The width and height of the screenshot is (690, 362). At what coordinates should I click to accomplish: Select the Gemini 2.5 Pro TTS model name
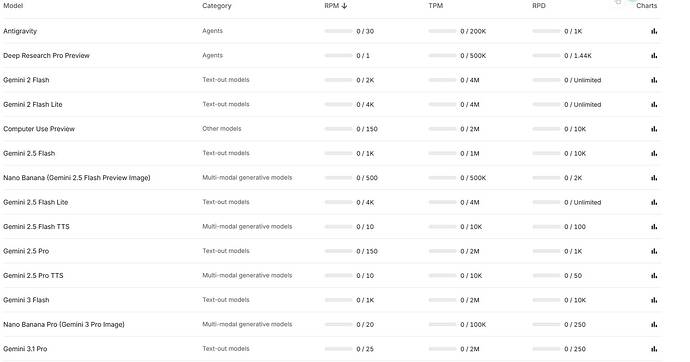[33, 275]
